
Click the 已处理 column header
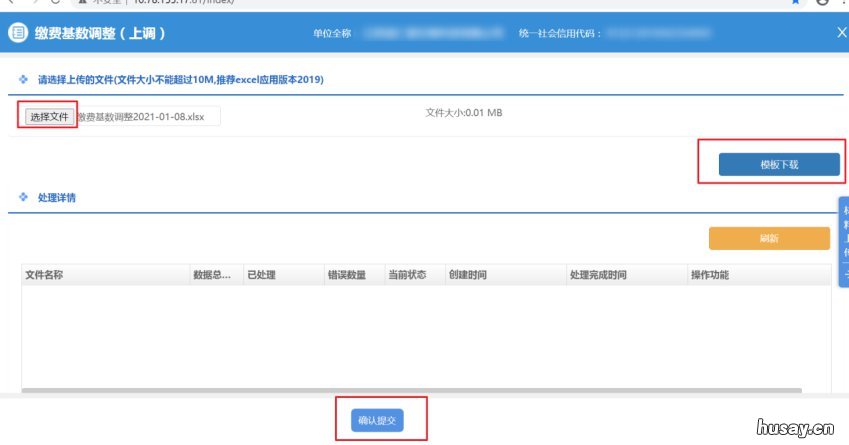[x=284, y=275]
